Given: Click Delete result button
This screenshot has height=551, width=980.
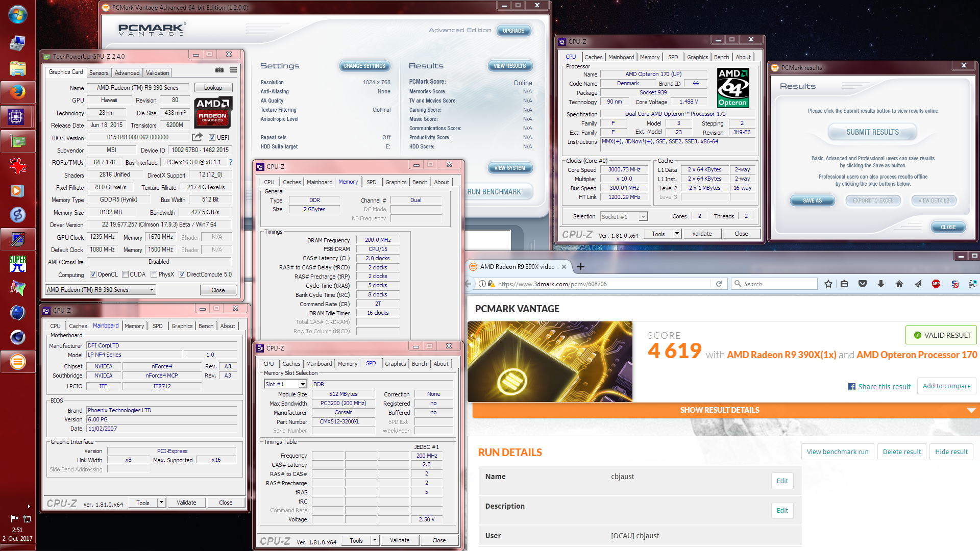Looking at the screenshot, I should [901, 452].
